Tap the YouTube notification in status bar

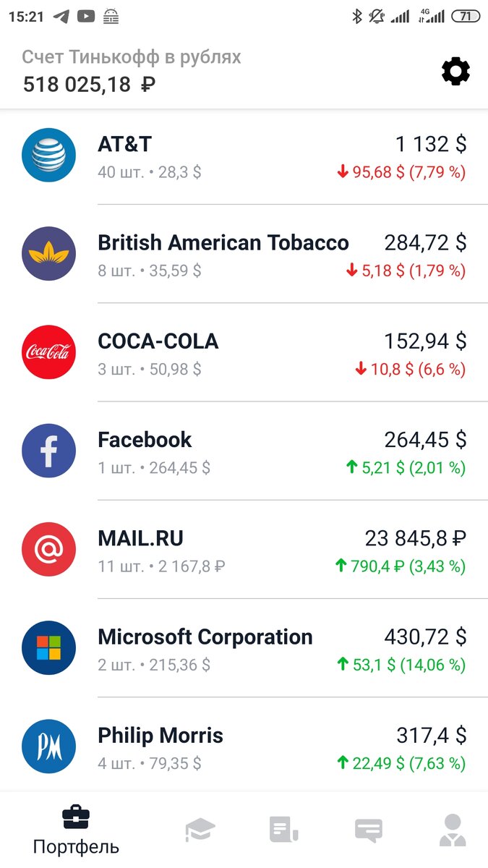point(86,16)
